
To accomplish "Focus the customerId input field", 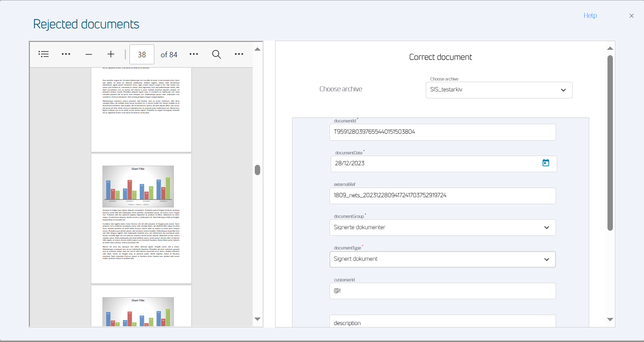I will pyautogui.click(x=442, y=291).
